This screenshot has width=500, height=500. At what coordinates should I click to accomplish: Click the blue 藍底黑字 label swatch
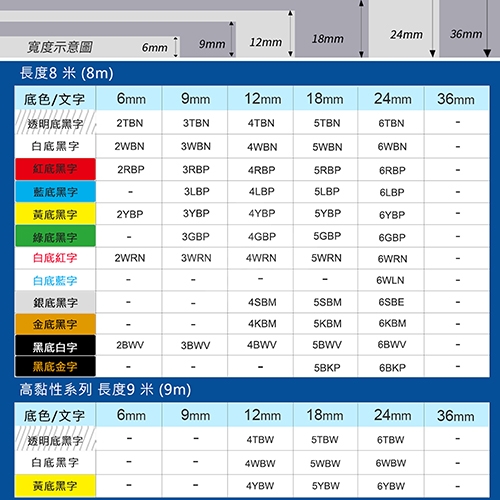pos(55,192)
